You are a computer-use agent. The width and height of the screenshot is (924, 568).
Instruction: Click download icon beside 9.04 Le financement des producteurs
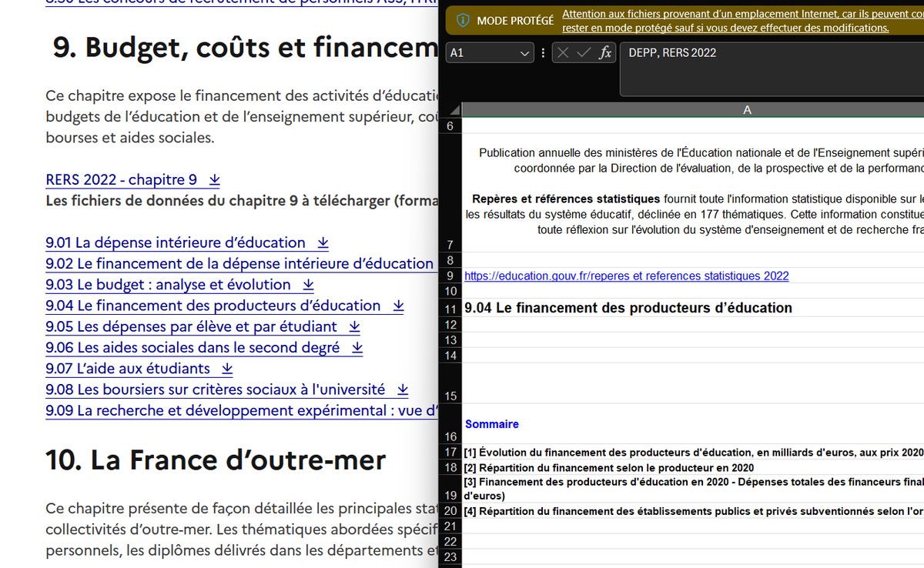[399, 306]
